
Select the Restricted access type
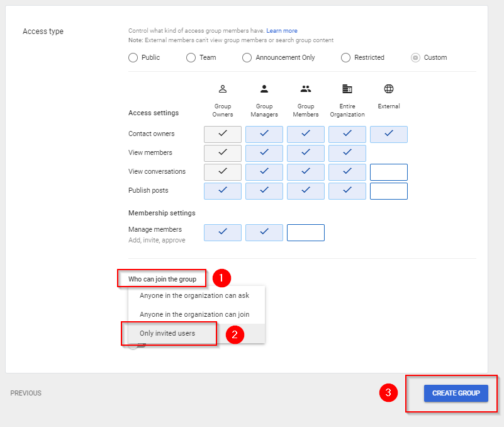click(x=345, y=57)
